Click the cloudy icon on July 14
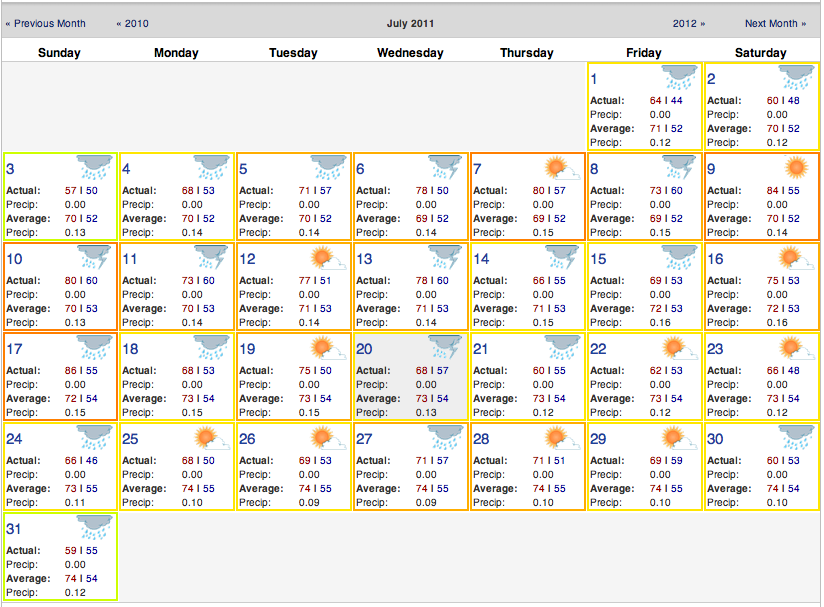Image resolution: width=824 pixels, height=607 pixels. [561, 258]
